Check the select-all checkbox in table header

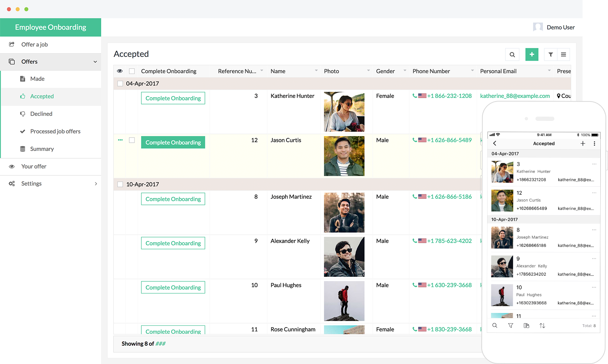click(132, 71)
